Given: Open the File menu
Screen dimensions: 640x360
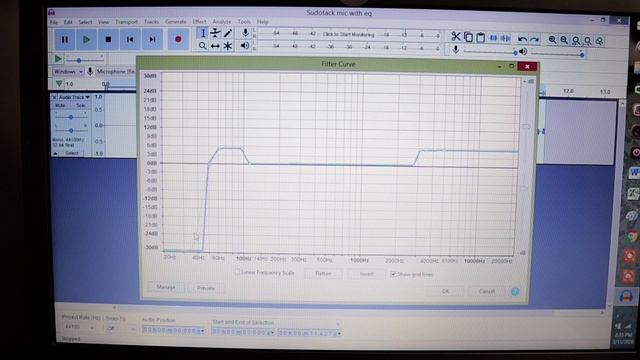Looking at the screenshot, I should click(x=54, y=22).
